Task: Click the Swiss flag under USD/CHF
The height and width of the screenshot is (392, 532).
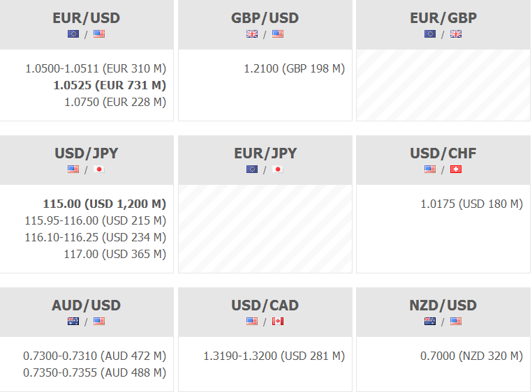Action: [456, 169]
